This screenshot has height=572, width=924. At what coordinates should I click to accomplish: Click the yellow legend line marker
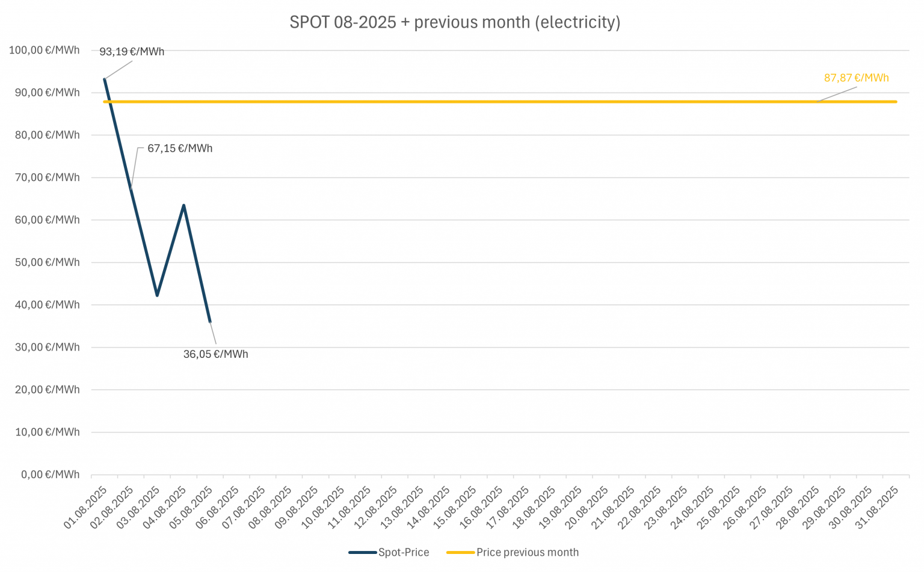tap(460, 552)
